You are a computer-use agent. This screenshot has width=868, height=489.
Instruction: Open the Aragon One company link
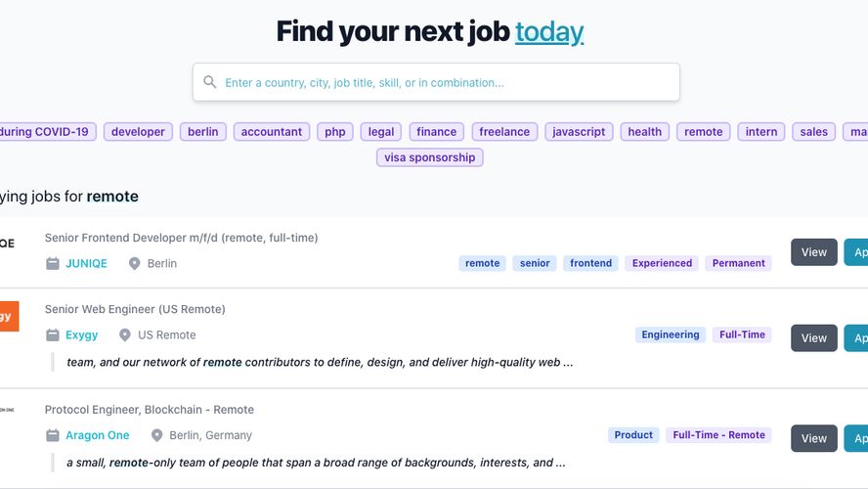(98, 435)
